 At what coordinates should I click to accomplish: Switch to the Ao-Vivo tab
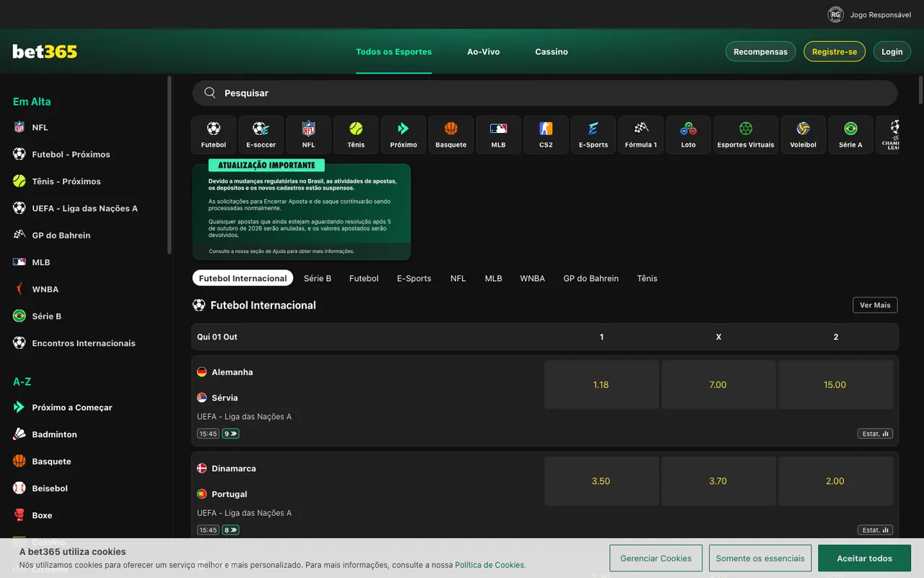[x=483, y=51]
